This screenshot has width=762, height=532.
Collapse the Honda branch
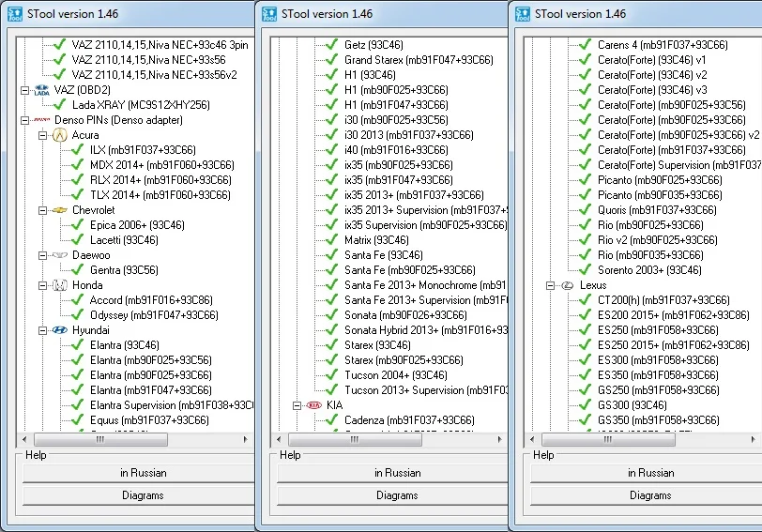point(43,285)
